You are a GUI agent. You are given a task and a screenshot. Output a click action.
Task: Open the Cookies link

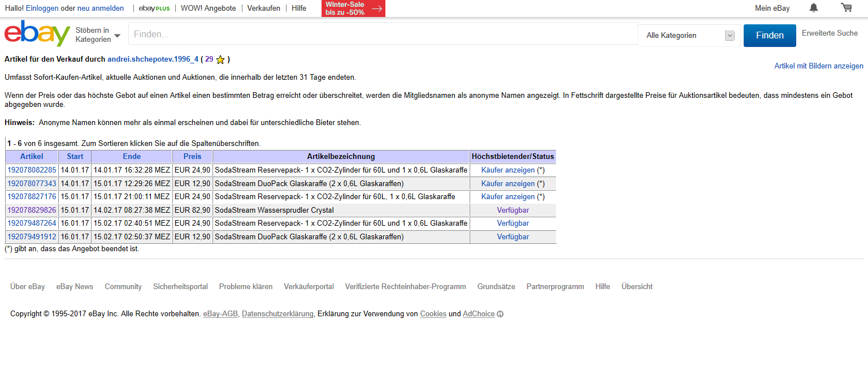pyautogui.click(x=433, y=314)
